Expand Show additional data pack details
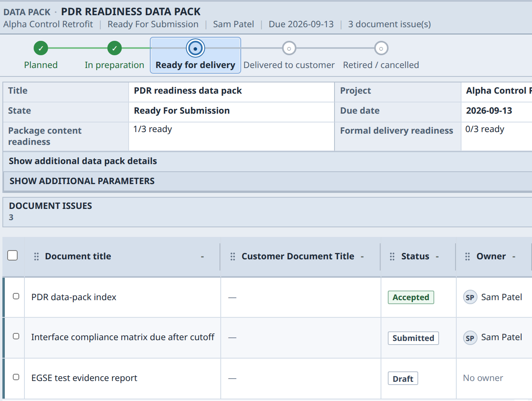Viewport: 532px width, 401px height. [268, 161]
